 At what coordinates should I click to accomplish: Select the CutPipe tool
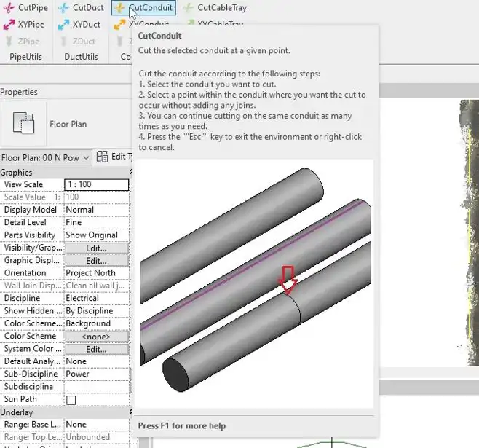click(x=25, y=7)
